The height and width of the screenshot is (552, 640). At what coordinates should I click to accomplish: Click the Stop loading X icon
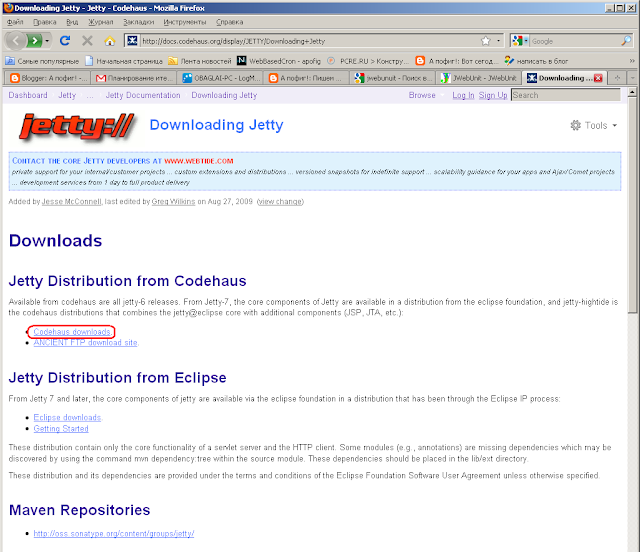click(x=87, y=41)
